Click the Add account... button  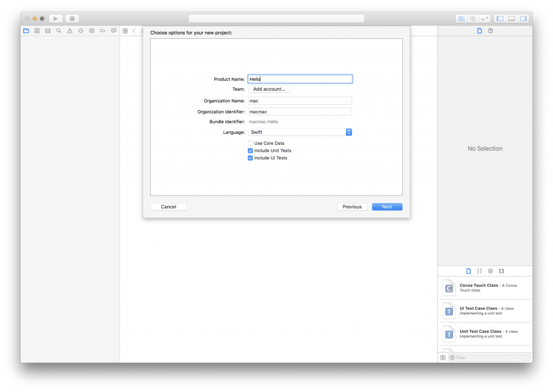click(x=269, y=89)
